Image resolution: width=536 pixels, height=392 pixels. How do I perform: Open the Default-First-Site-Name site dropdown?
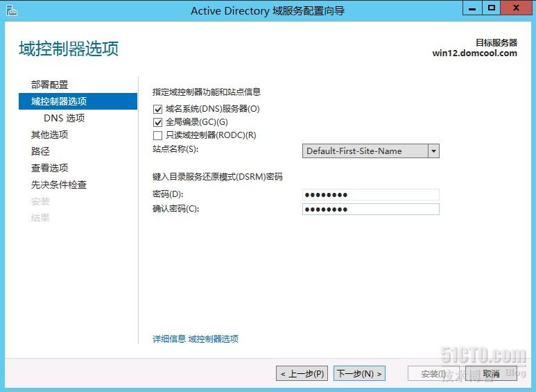[370, 151]
